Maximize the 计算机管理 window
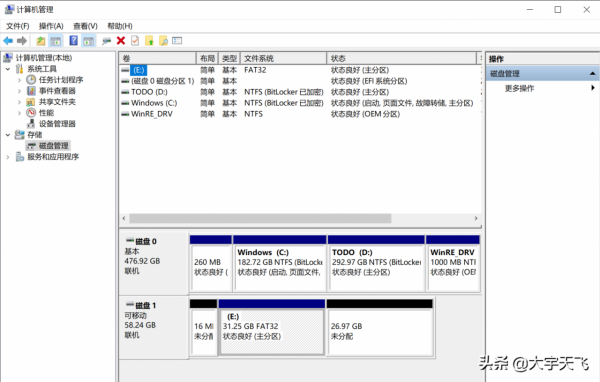 (x=558, y=10)
